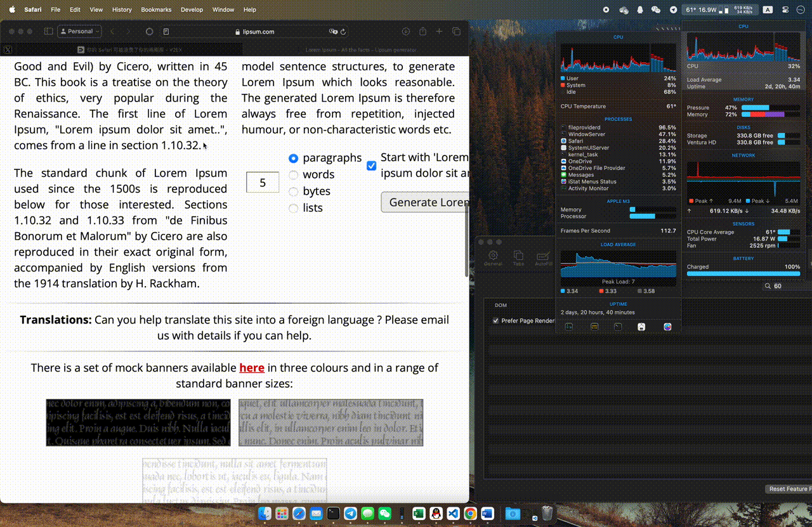Toggle Prefer Page Rendering checkbox
812x527 pixels.
pyautogui.click(x=495, y=321)
